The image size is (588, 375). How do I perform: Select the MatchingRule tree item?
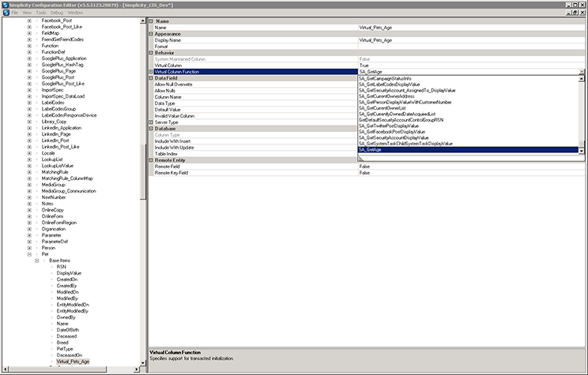point(55,172)
